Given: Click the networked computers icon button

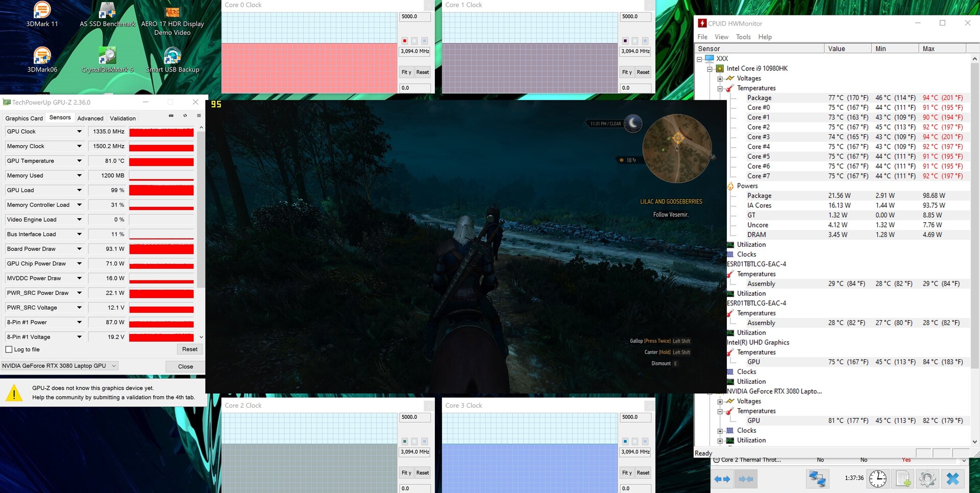Looking at the screenshot, I should point(817,479).
